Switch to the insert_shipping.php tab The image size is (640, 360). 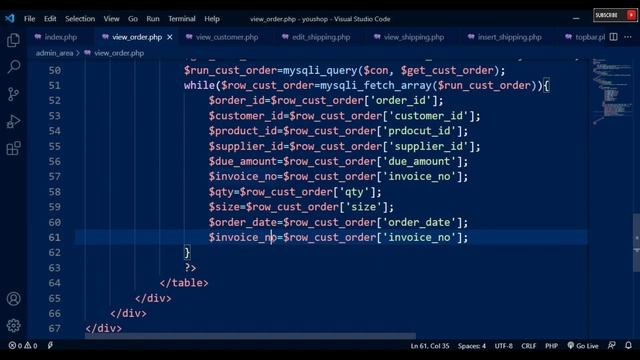[509, 37]
